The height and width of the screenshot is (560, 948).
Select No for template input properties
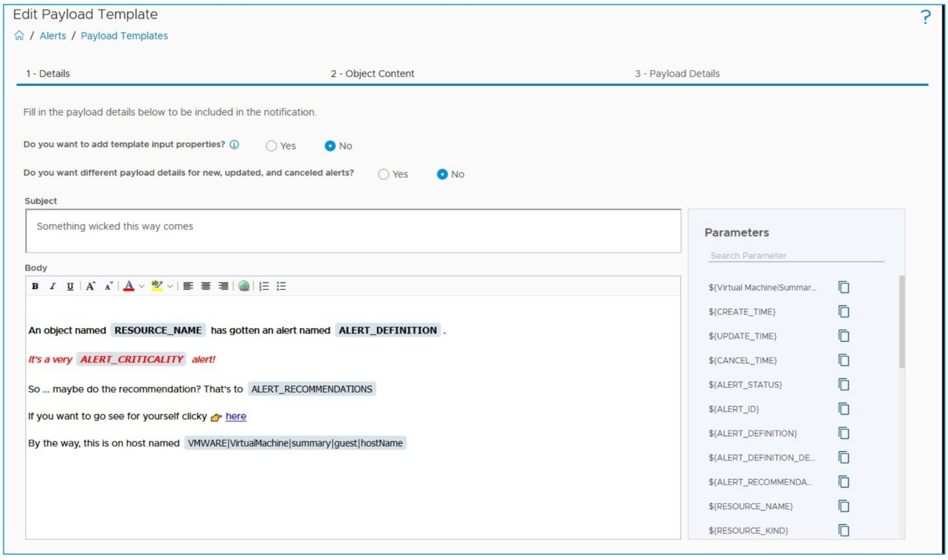[x=330, y=146]
